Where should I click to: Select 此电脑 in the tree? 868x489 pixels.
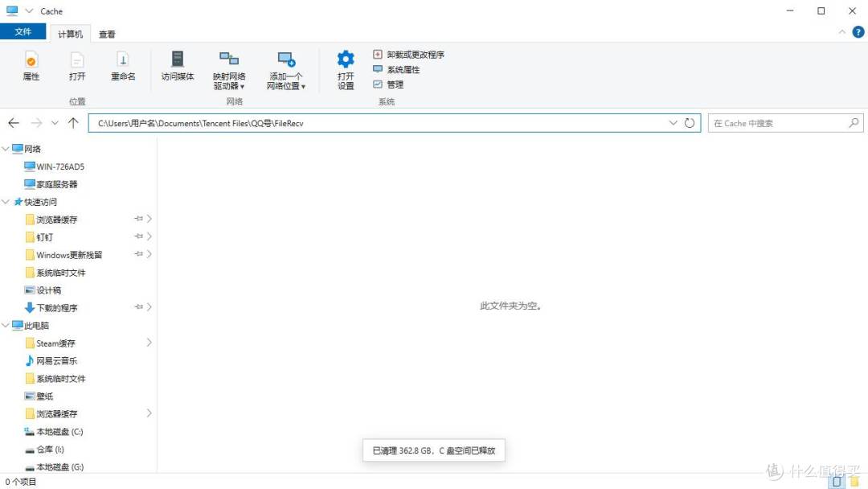point(31,325)
